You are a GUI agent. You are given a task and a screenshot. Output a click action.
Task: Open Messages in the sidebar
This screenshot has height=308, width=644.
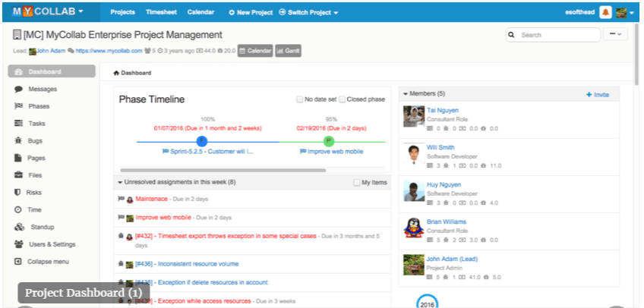coord(43,89)
